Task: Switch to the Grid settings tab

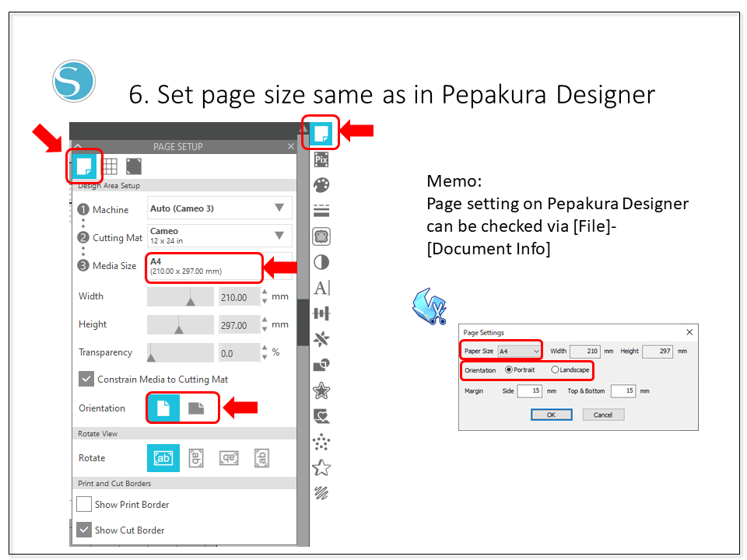Action: (110, 166)
